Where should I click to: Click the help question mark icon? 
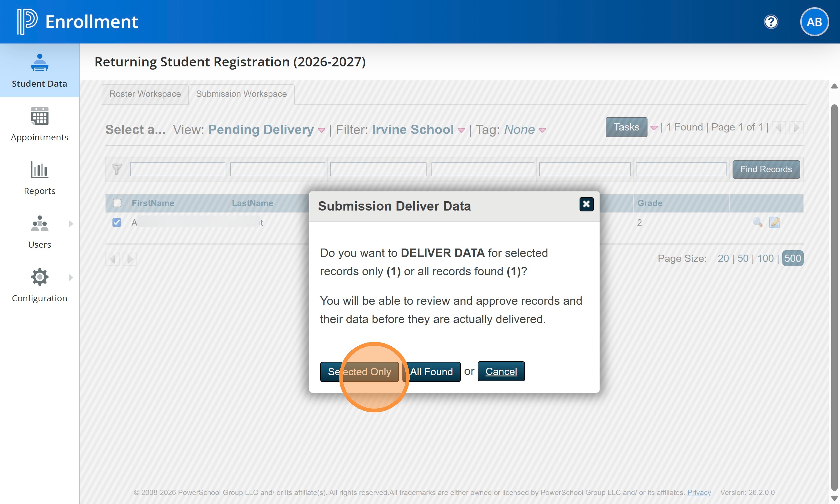pyautogui.click(x=770, y=22)
